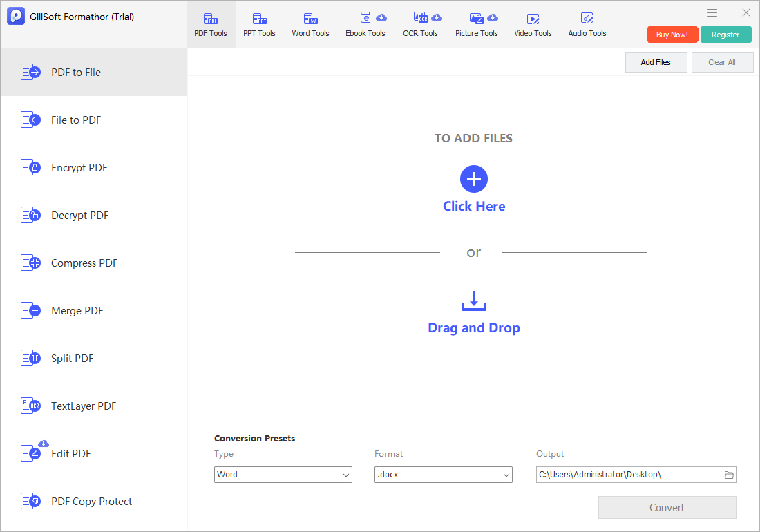Click the Split PDF icon
The image size is (760, 532).
pyautogui.click(x=30, y=359)
